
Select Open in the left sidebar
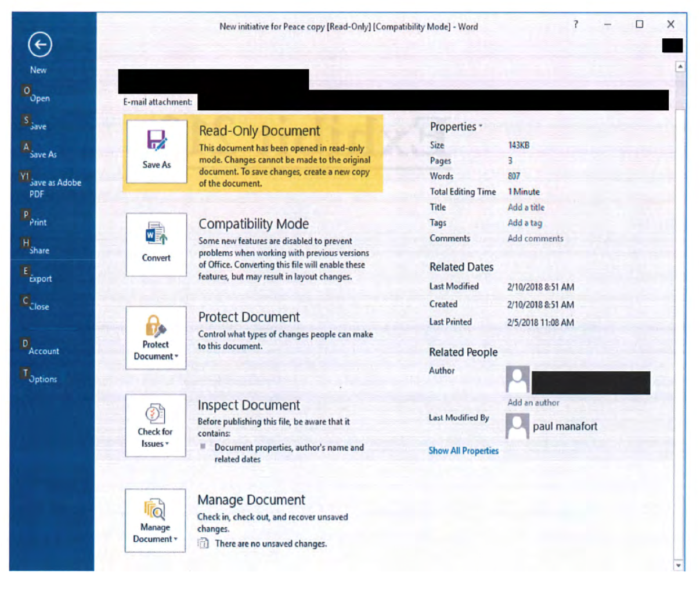pos(39,98)
